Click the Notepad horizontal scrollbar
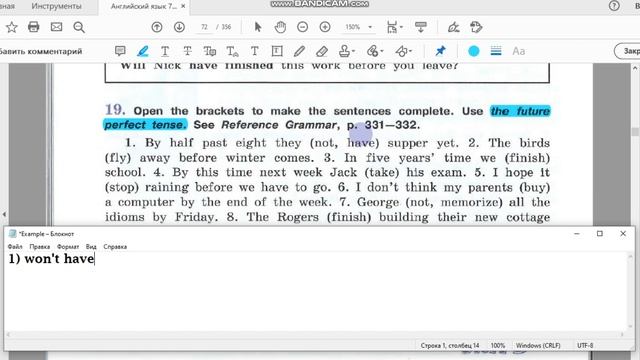 click(314, 334)
